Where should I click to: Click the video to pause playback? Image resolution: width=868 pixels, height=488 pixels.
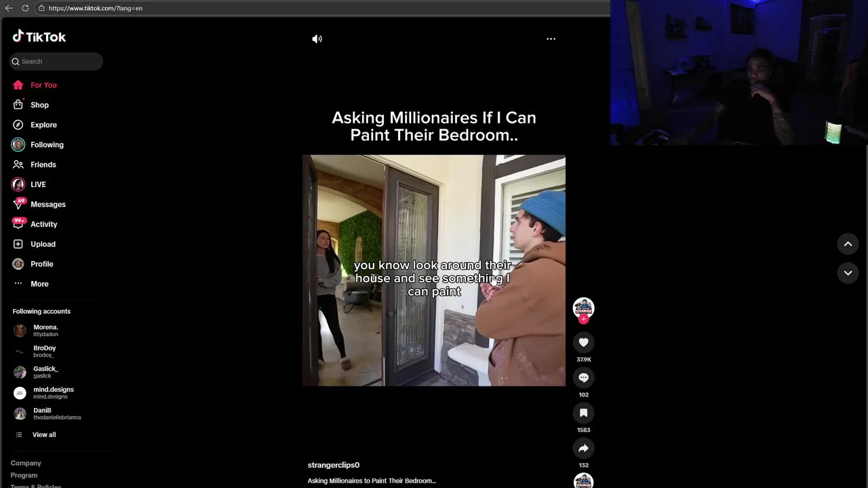[434, 270]
